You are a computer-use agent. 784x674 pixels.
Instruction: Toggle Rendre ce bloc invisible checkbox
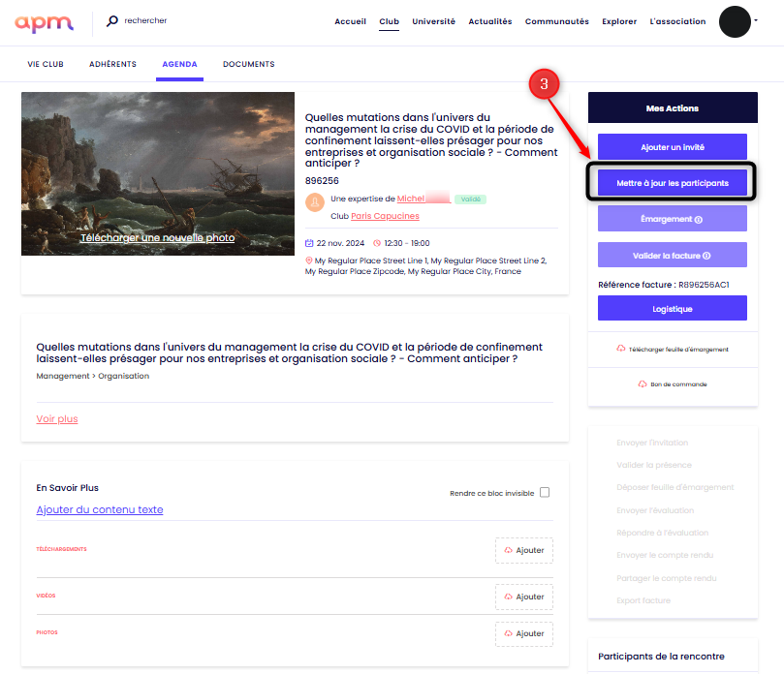click(545, 493)
